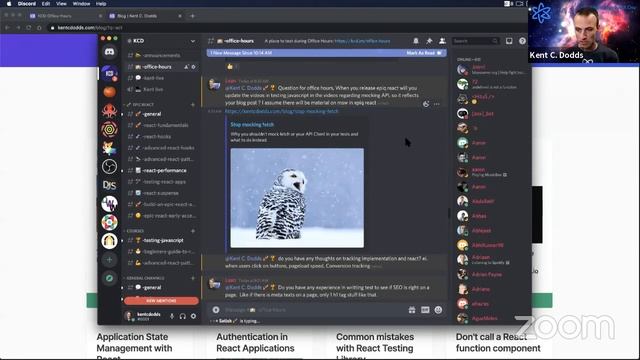Open notification settings bell in channel header
The height and width of the screenshot is (360, 640).
tap(416, 41)
